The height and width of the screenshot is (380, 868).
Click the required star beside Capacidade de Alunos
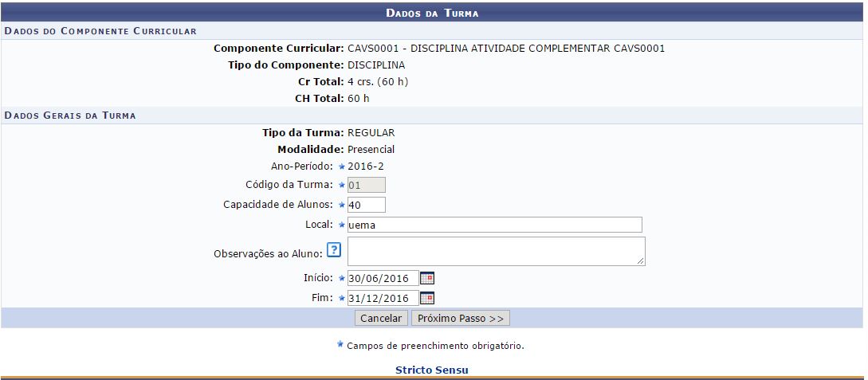342,206
